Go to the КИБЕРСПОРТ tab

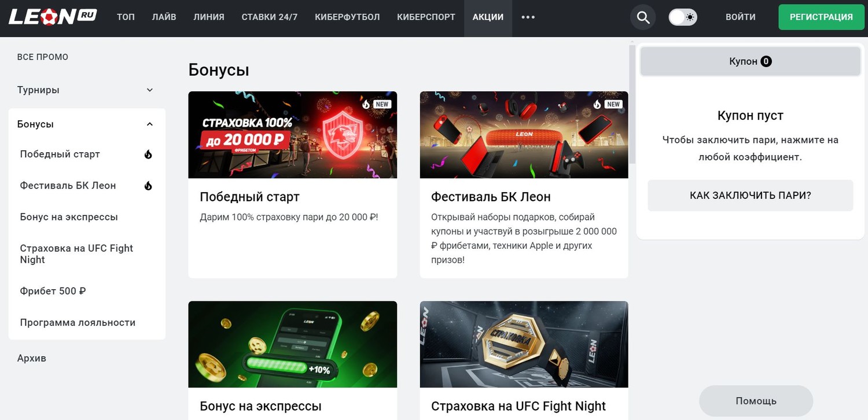pyautogui.click(x=426, y=17)
